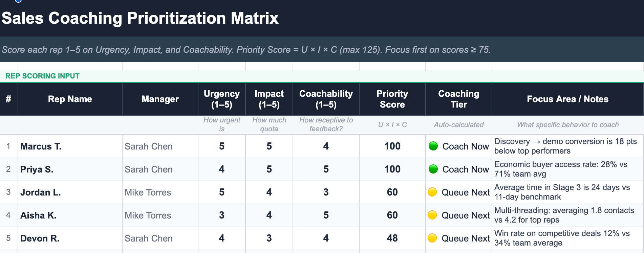
Task: Click the yellow status dot for Jordan L.
Action: pos(432,192)
